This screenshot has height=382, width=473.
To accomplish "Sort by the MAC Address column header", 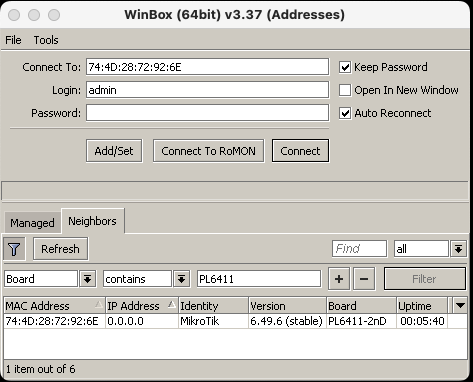I will pos(54,306).
